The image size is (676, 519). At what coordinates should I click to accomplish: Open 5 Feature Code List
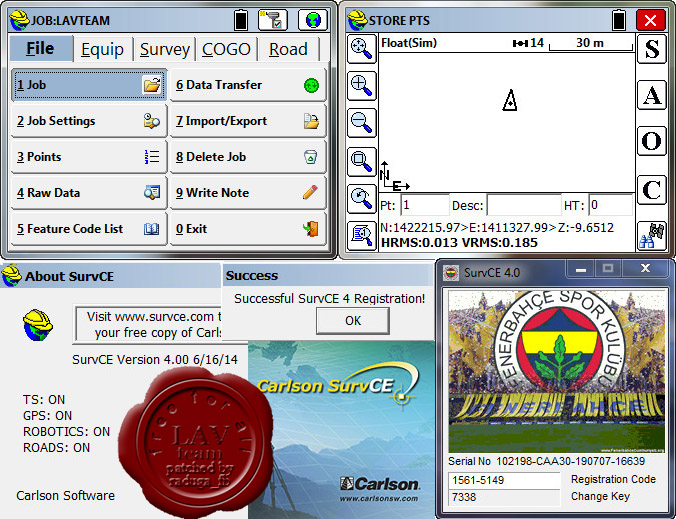pos(89,229)
